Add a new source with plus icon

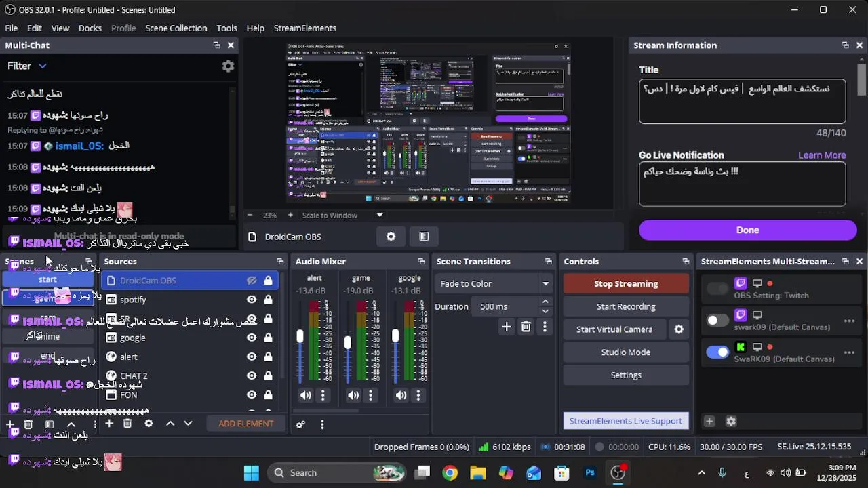(108, 424)
